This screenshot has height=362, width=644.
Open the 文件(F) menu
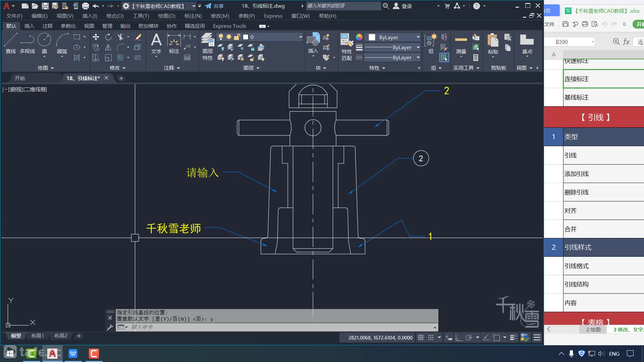14,16
